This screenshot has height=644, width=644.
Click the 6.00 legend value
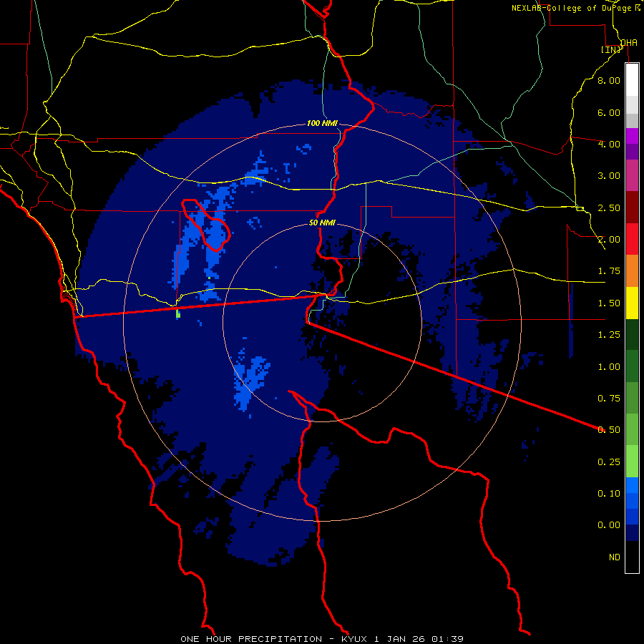[x=609, y=112]
